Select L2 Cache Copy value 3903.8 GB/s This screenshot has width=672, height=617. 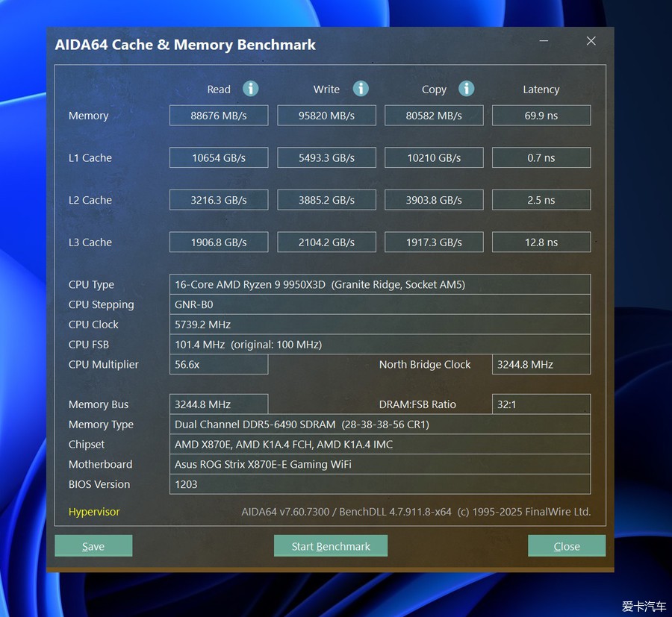(x=434, y=200)
